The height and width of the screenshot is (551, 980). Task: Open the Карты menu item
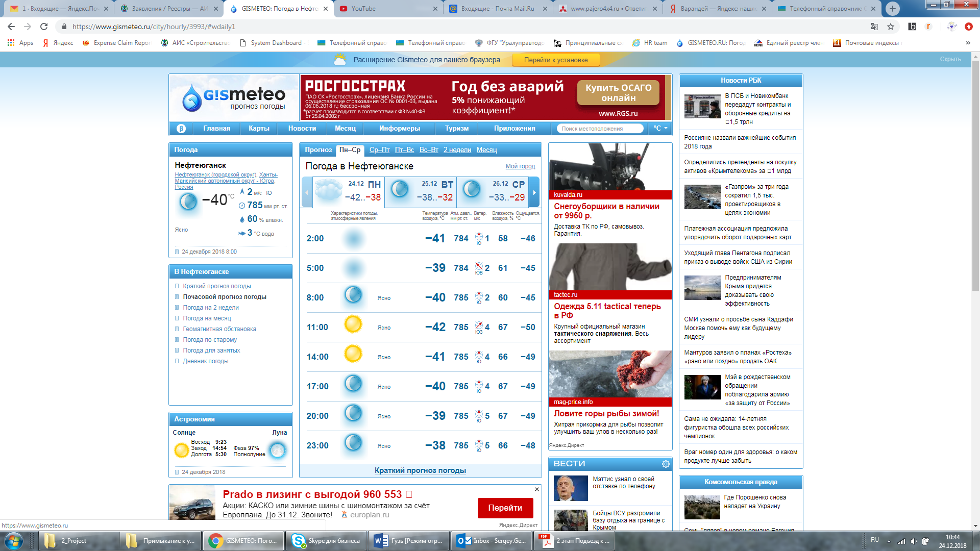point(259,129)
